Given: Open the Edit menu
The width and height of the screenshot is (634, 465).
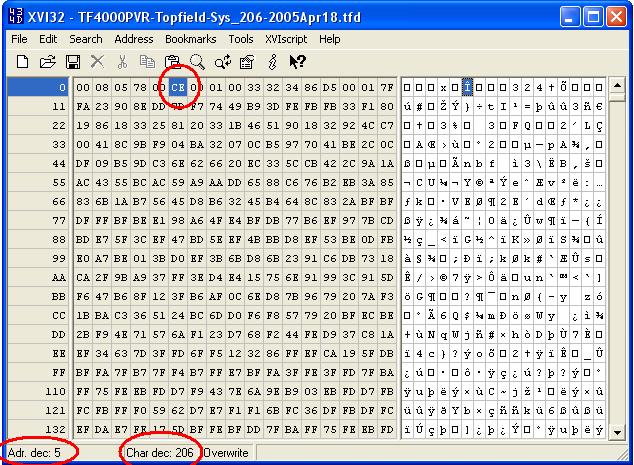Looking at the screenshot, I should (48, 39).
